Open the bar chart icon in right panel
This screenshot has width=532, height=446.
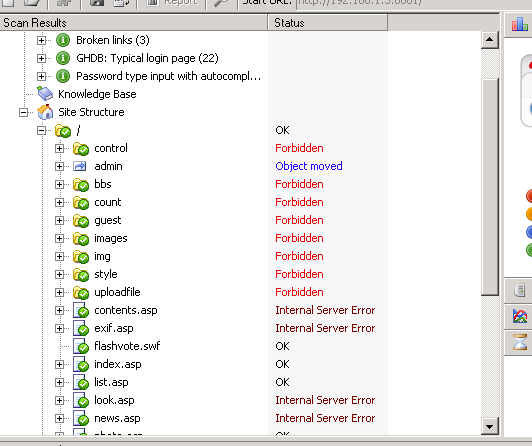(519, 24)
